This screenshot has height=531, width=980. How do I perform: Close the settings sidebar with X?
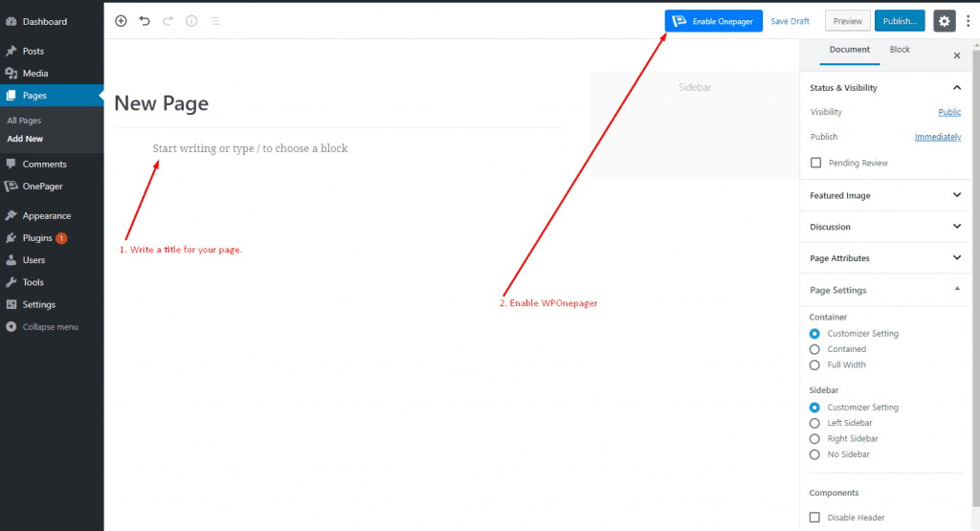[x=957, y=55]
